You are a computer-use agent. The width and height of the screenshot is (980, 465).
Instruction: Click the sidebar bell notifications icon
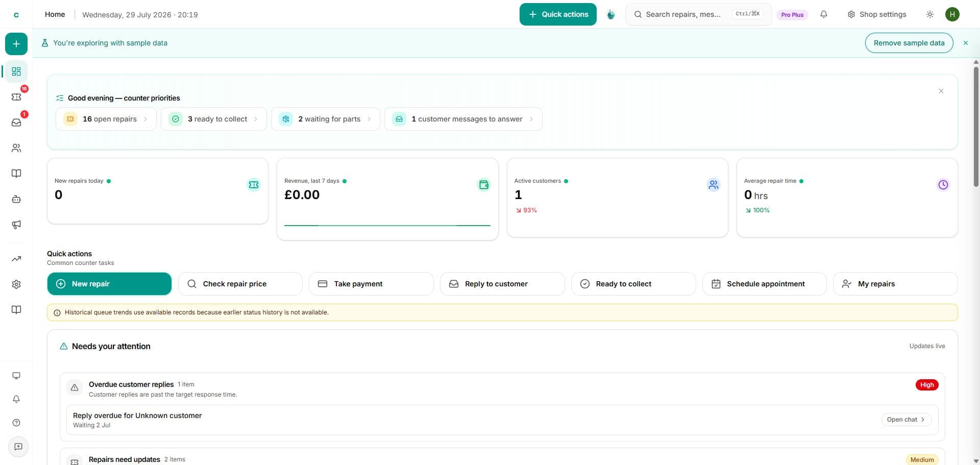tap(16, 399)
